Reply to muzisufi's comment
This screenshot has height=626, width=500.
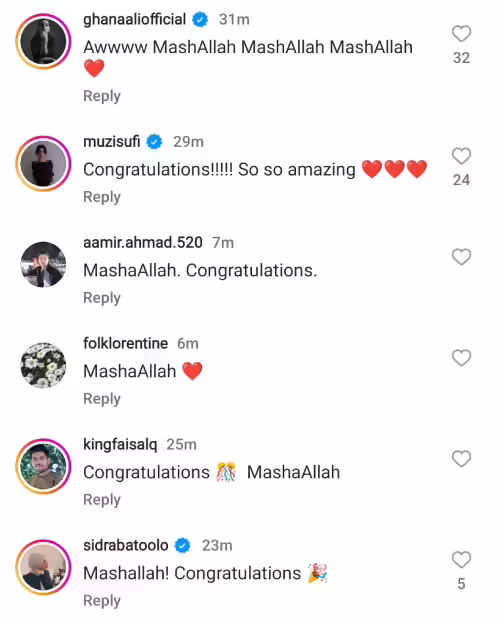(x=102, y=197)
